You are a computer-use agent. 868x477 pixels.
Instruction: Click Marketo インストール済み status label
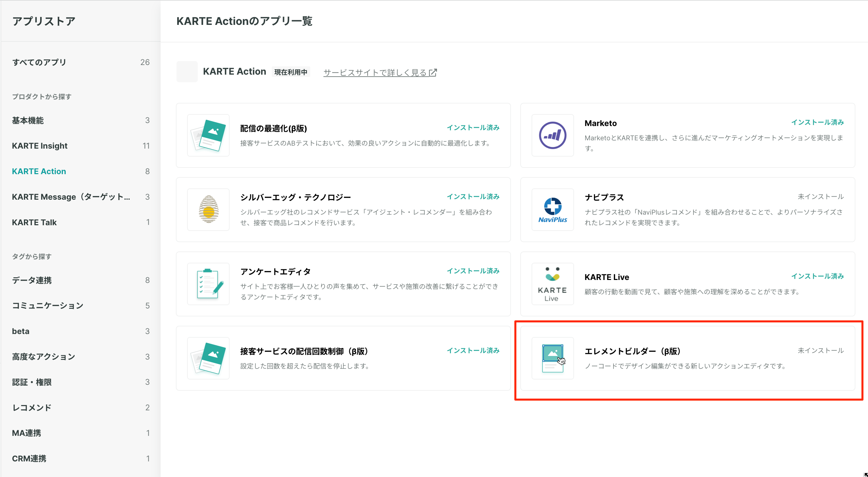pyautogui.click(x=817, y=122)
